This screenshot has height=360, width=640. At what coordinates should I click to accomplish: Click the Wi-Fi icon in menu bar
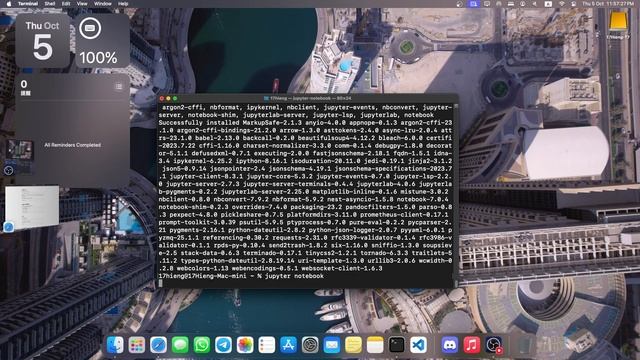[x=562, y=4]
